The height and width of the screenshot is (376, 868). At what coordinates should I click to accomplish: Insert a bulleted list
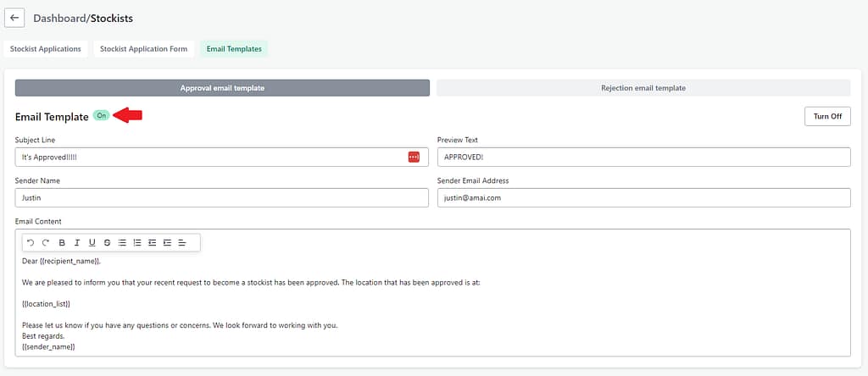(122, 243)
